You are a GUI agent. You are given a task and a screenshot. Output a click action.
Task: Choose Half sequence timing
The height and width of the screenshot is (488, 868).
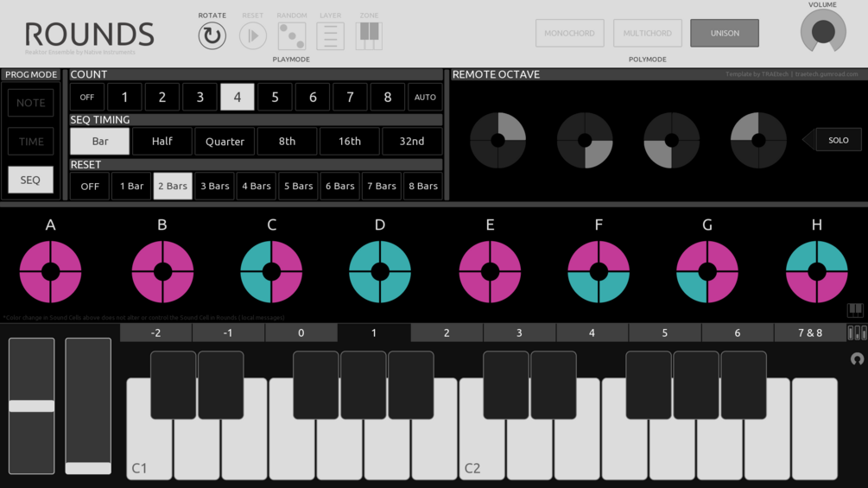click(162, 141)
